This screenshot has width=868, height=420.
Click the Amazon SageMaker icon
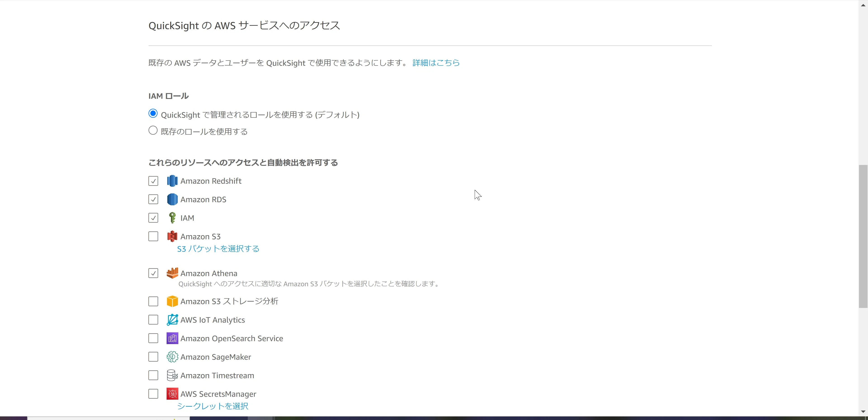(x=172, y=357)
